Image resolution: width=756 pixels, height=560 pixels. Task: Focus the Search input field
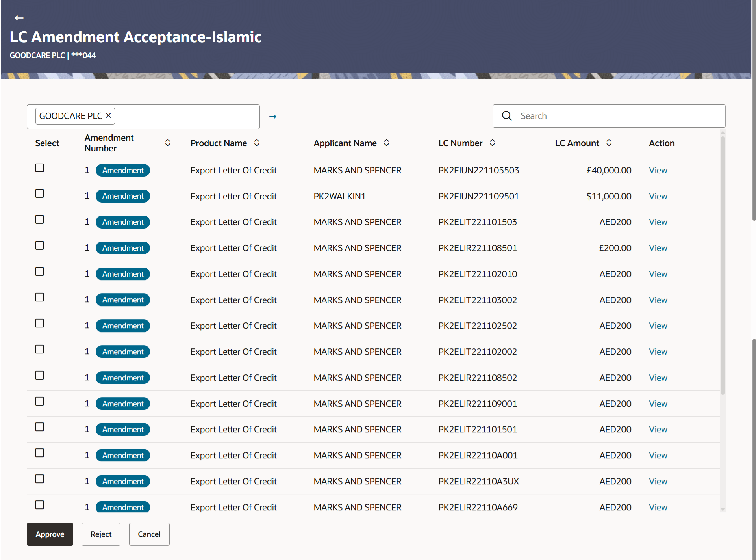609,116
